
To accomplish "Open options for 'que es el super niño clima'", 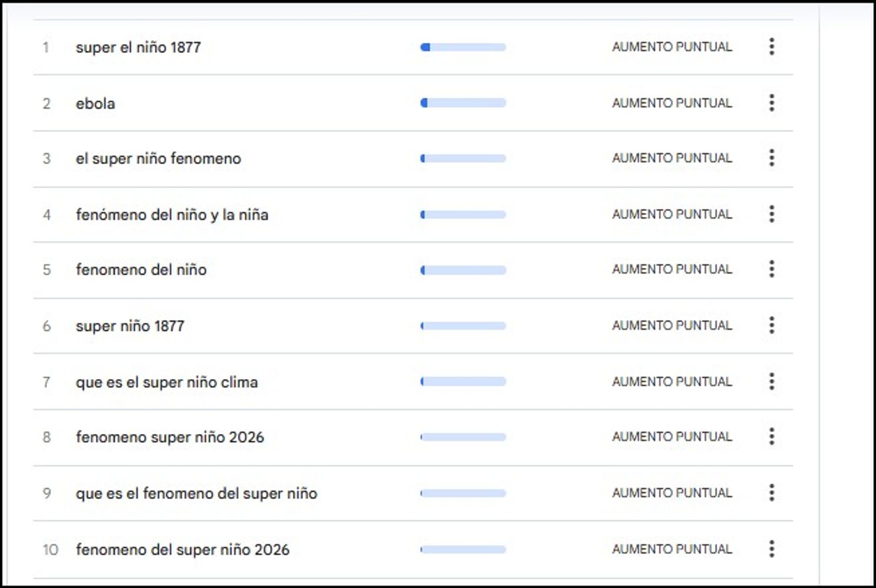I will click(x=771, y=382).
